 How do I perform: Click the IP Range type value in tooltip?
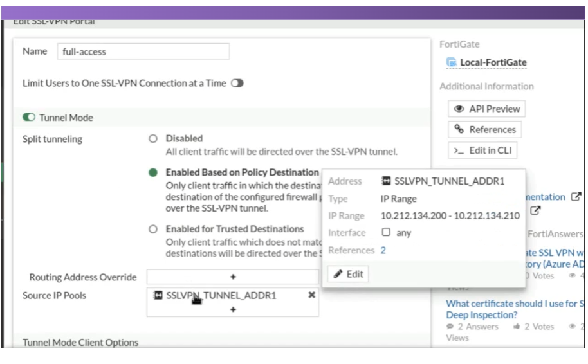398,199
